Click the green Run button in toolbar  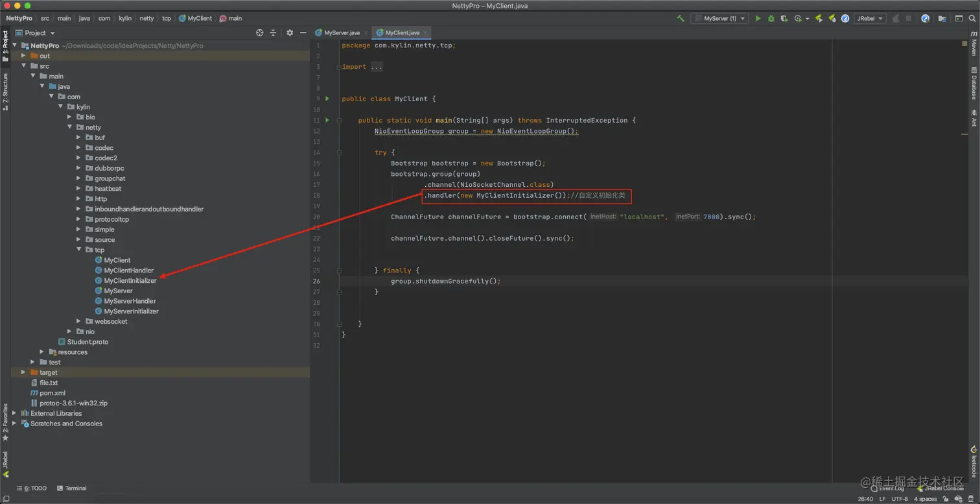[758, 19]
